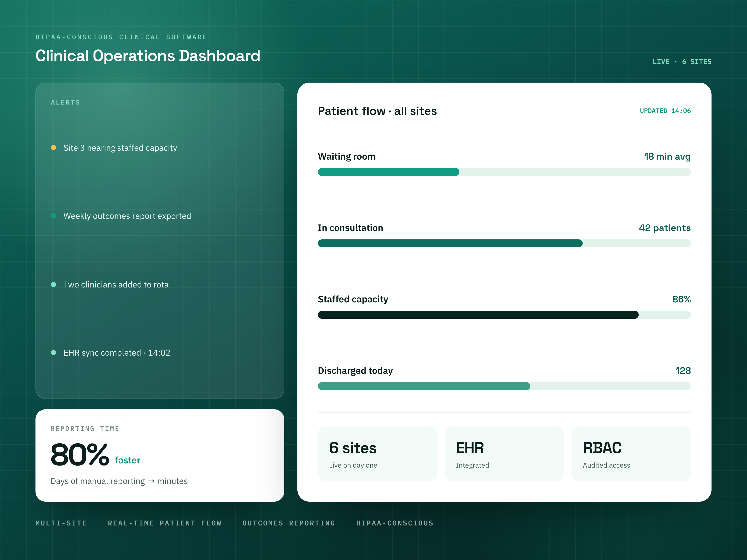Click the Discharged today progress bar
The width and height of the screenshot is (747, 560).
[x=504, y=386]
